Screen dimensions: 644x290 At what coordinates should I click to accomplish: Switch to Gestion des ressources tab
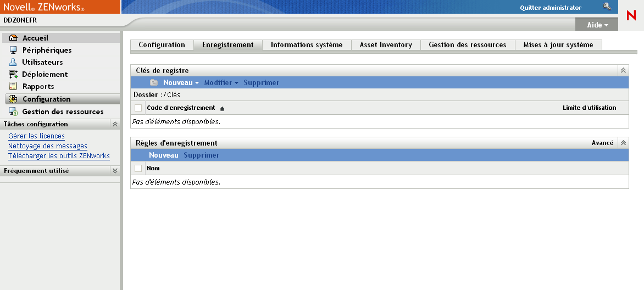468,45
